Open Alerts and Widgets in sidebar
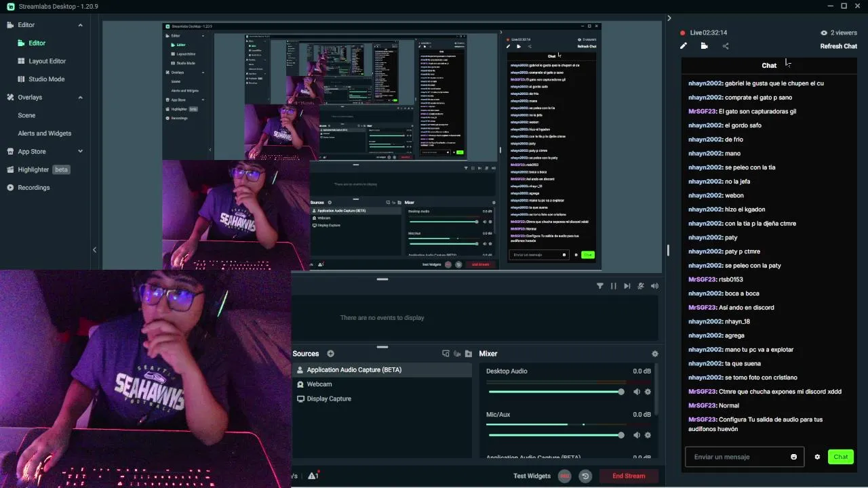 tap(44, 134)
